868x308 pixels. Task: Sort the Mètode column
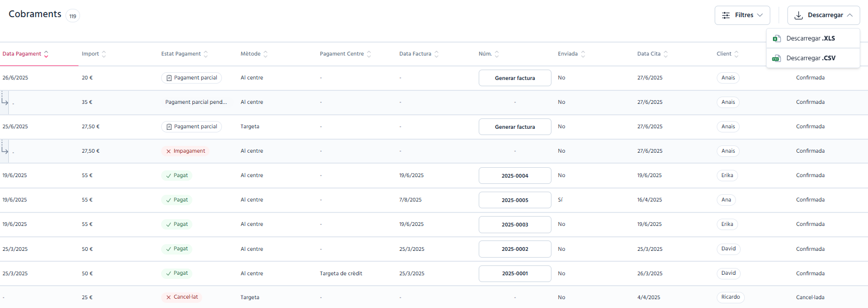click(266, 54)
